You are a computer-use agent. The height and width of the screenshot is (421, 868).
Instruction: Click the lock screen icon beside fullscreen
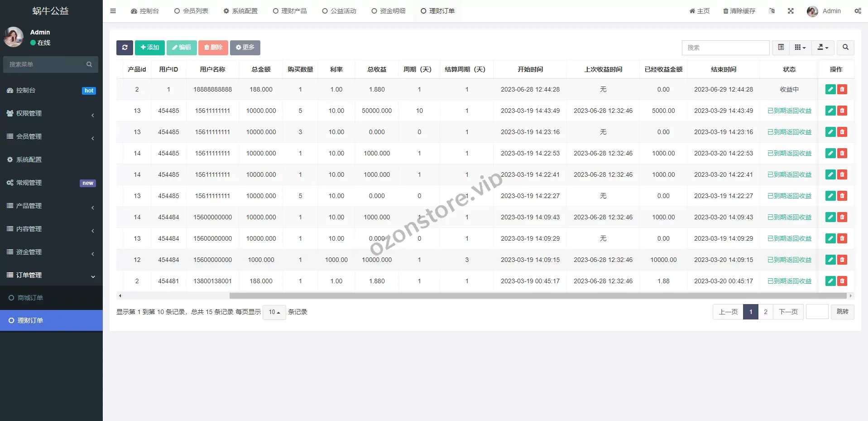pos(772,10)
